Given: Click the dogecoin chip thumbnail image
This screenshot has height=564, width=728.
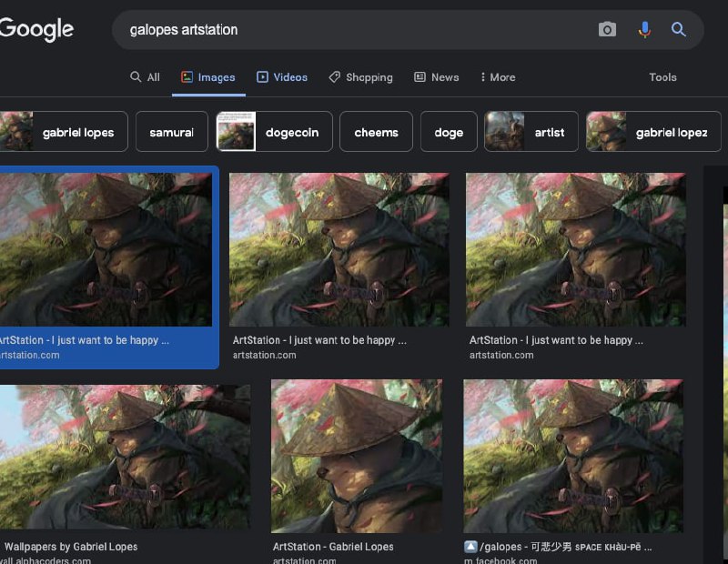Looking at the screenshot, I should click(237, 131).
